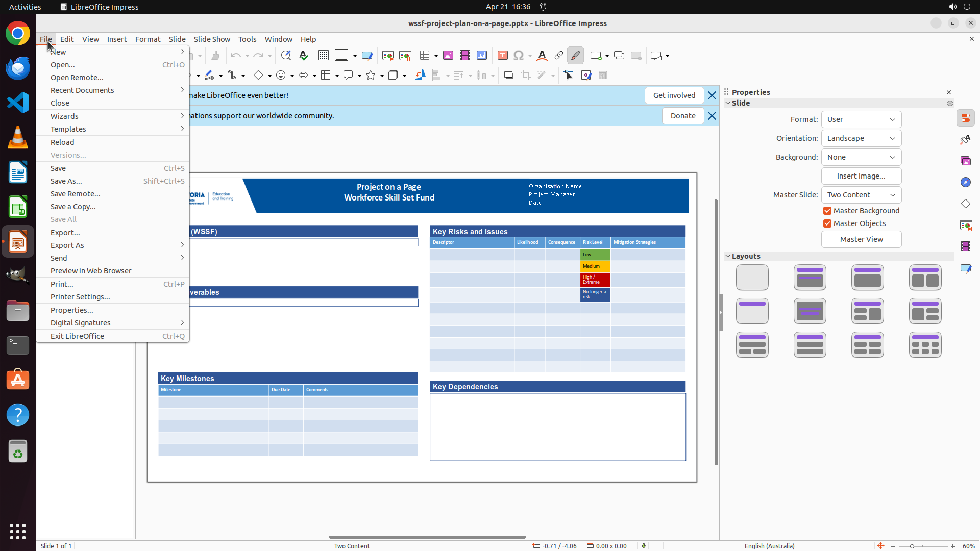Click the Insert Hyperlink chain icon

pos(559,56)
